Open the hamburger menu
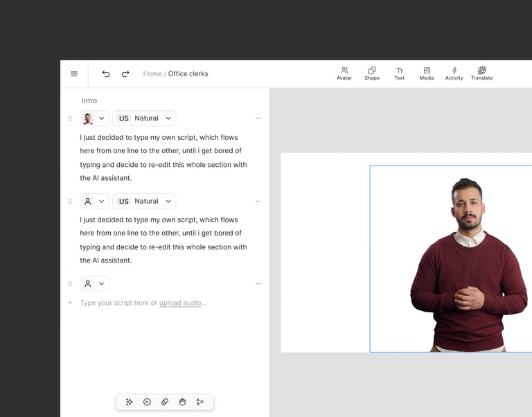 pos(74,74)
